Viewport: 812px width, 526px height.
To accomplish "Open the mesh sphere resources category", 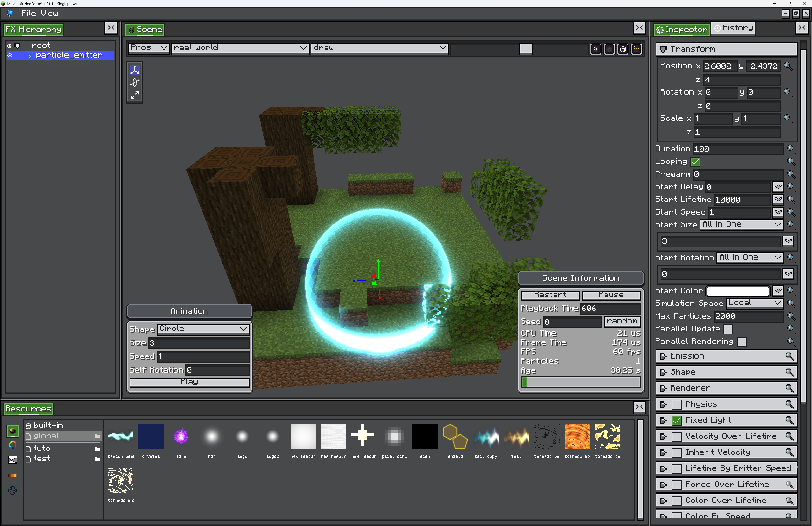I will click(x=13, y=490).
